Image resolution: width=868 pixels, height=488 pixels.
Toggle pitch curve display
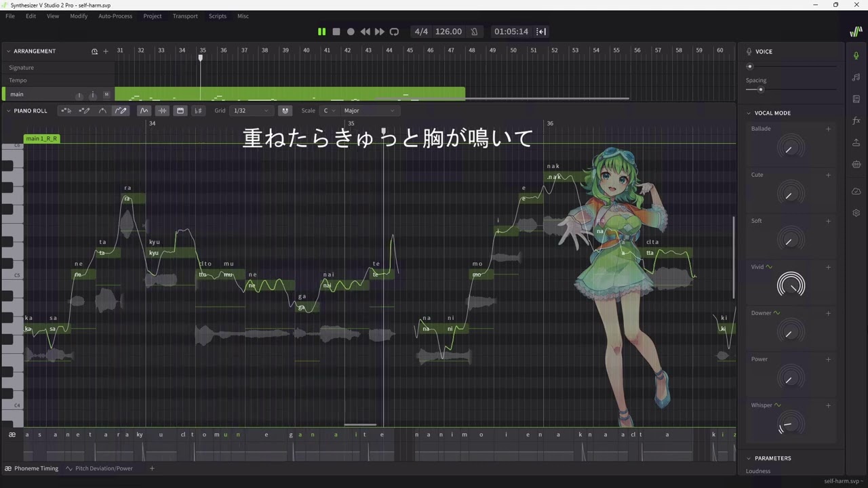(x=144, y=110)
